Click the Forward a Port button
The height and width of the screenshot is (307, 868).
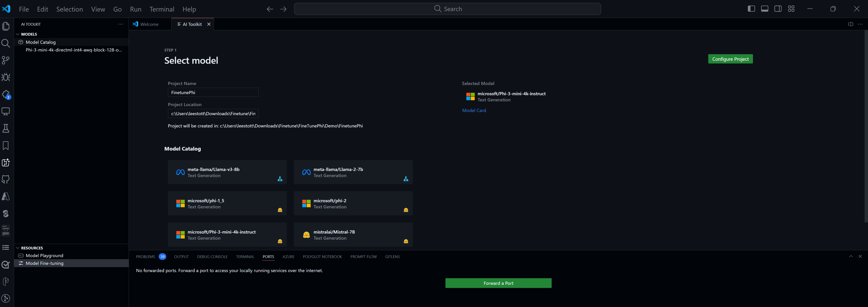[498, 283]
